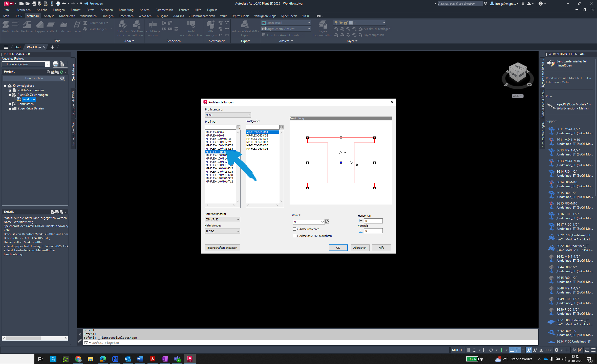The width and height of the screenshot is (597, 364).
Task: Click Eigenschaften anpassen button
Action: click(x=222, y=248)
